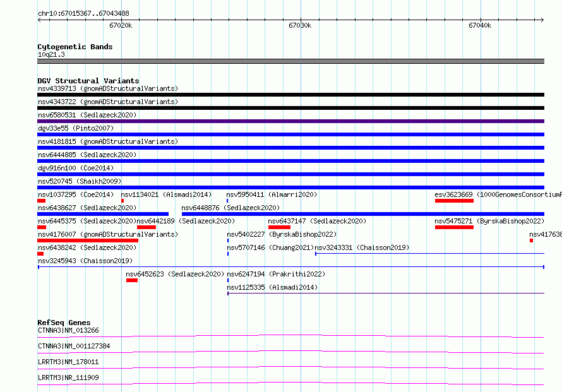The width and height of the screenshot is (562, 392).
Task: Click the nsv6438627 Sedlazeck2020 label
Action: [x=87, y=208]
